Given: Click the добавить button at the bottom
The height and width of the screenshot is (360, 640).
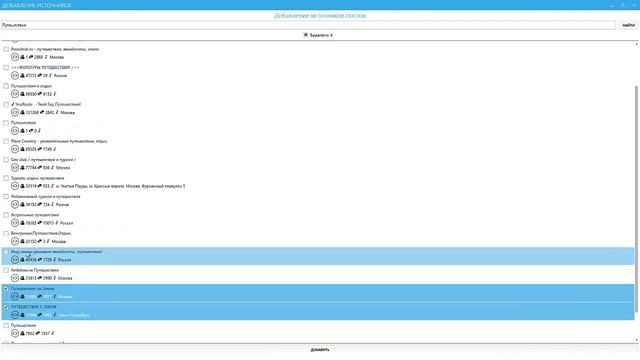Looking at the screenshot, I should (x=320, y=349).
